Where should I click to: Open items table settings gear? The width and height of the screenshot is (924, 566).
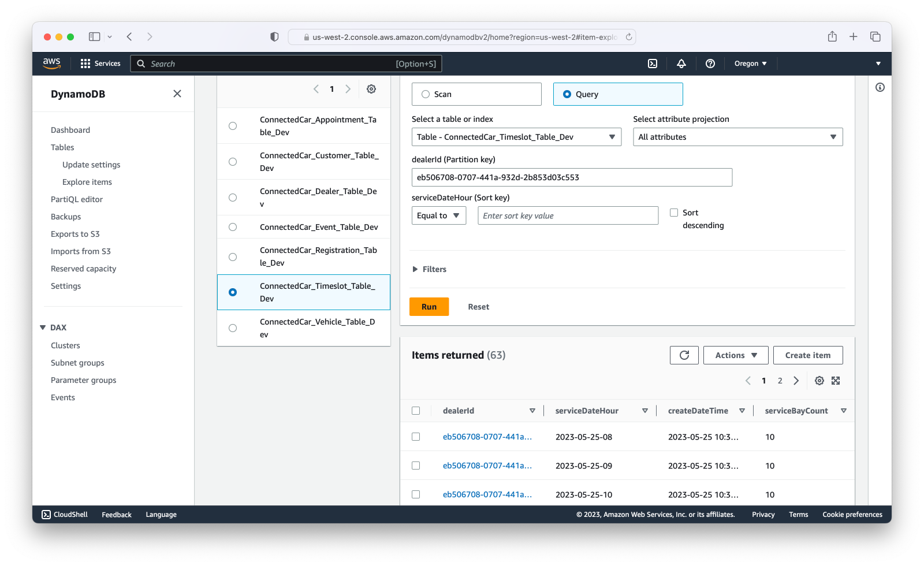(x=819, y=381)
